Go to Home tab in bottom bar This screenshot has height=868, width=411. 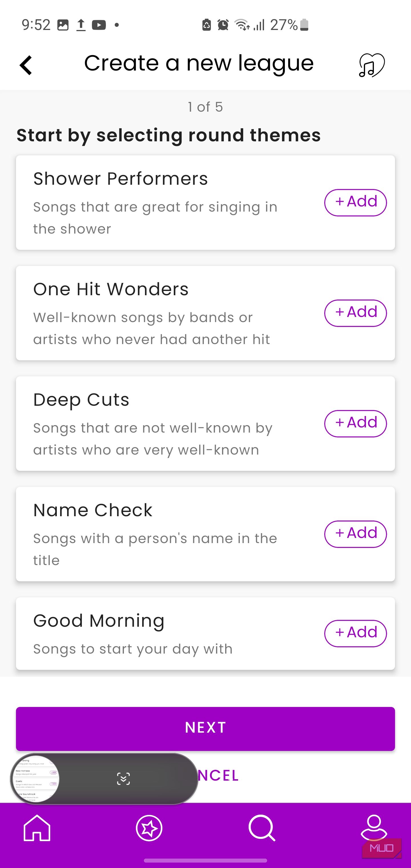pos(37,828)
